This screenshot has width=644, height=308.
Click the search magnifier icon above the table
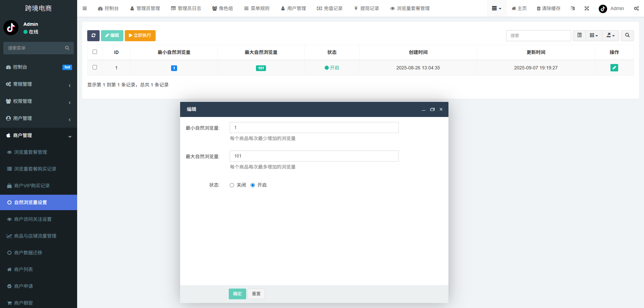(x=627, y=36)
